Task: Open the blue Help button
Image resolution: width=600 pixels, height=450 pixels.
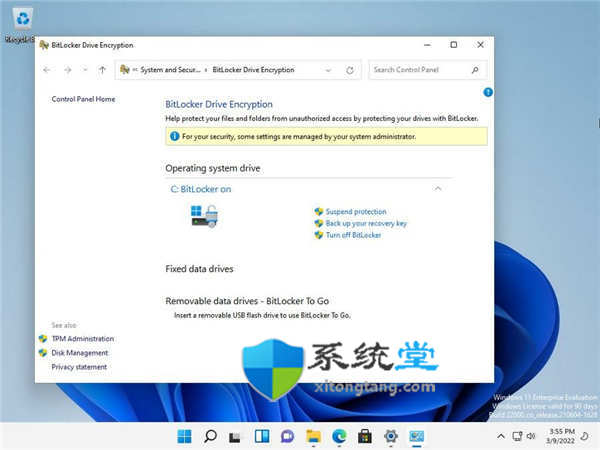Action: click(x=488, y=92)
